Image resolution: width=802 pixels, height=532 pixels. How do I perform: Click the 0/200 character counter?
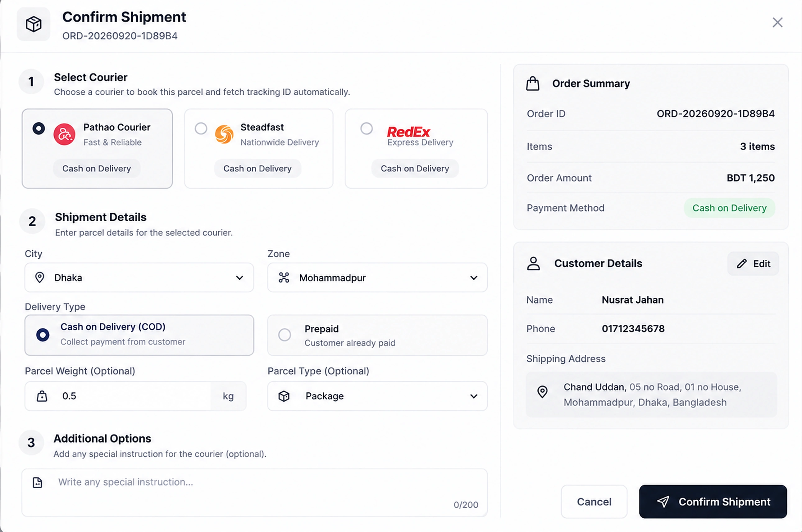pos(466,505)
